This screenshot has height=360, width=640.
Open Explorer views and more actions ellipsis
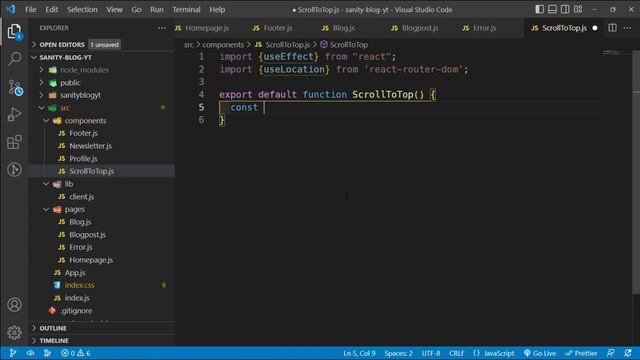coord(162,28)
